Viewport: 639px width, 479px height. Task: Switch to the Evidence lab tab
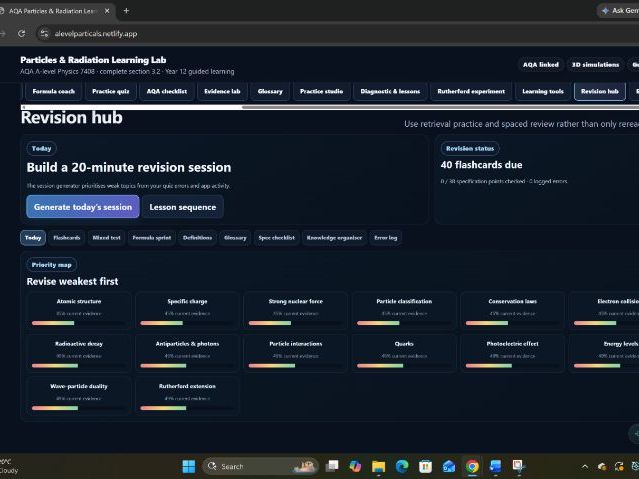click(x=222, y=91)
